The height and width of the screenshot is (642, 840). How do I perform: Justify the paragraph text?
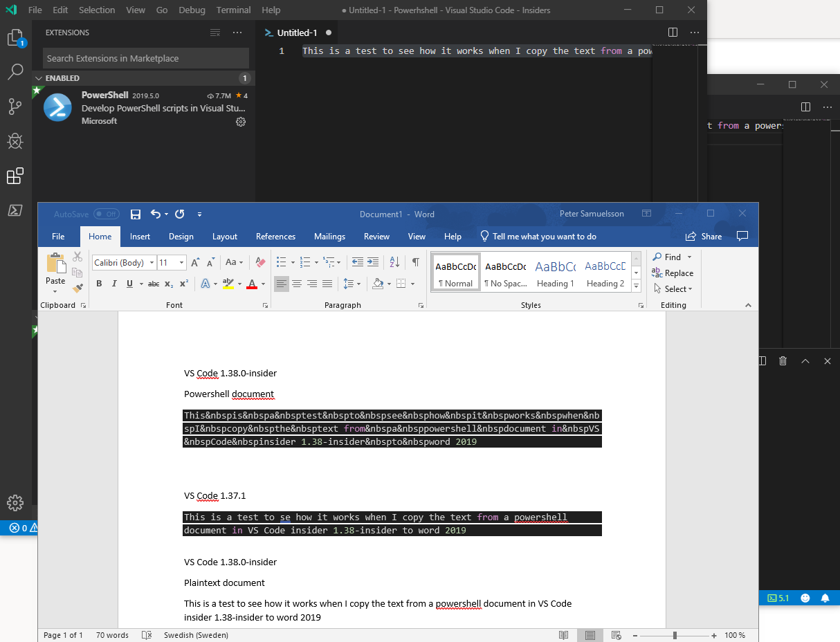(x=327, y=284)
